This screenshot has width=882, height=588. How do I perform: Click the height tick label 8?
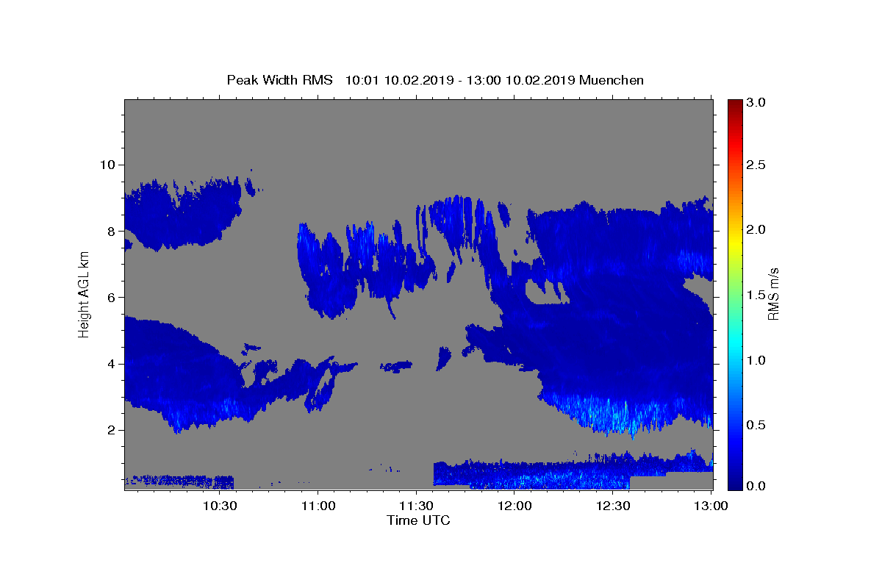click(113, 231)
